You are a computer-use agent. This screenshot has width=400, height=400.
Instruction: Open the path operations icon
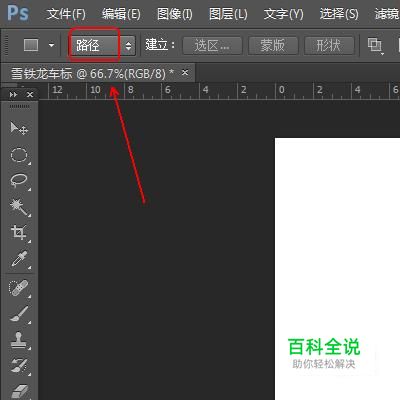[x=375, y=45]
